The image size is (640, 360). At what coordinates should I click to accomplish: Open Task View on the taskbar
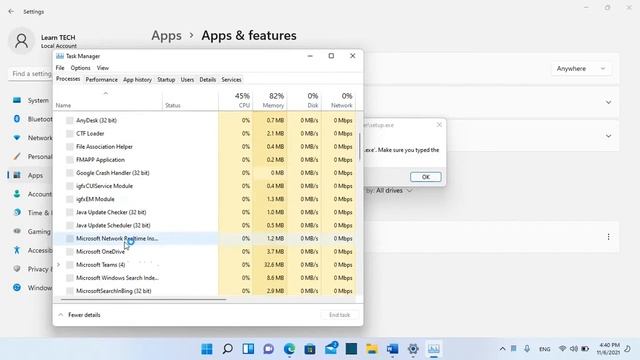pyautogui.click(x=248, y=349)
